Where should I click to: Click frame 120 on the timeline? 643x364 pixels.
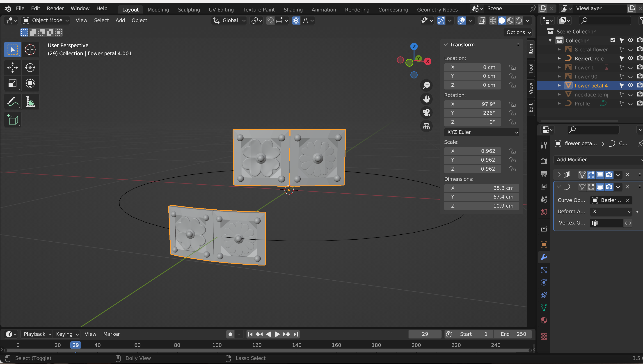[x=257, y=345]
